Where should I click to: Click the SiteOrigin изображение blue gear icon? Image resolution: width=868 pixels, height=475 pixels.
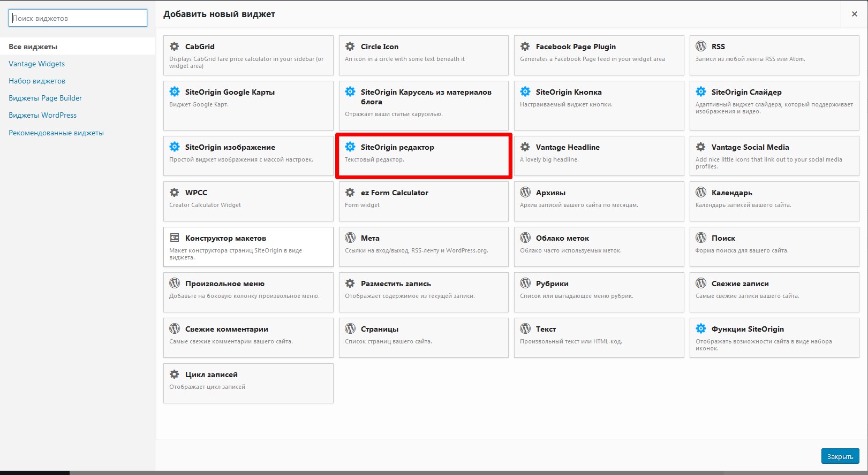coord(175,147)
